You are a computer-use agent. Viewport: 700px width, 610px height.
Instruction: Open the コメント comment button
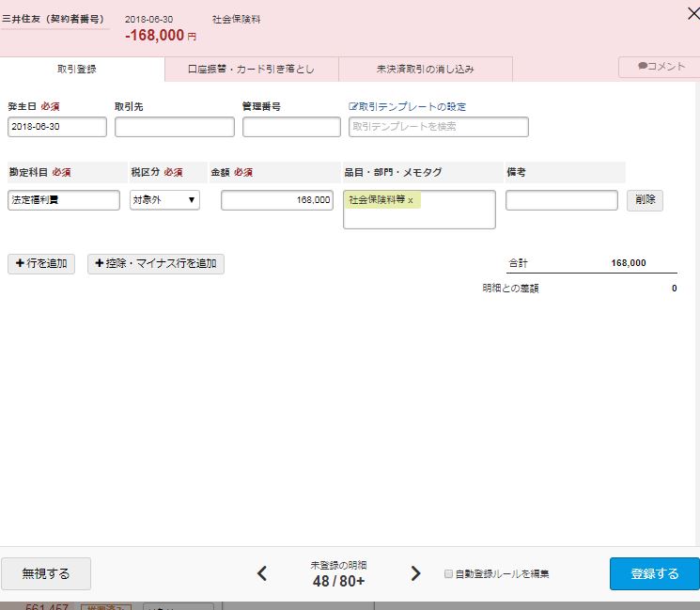coord(658,67)
